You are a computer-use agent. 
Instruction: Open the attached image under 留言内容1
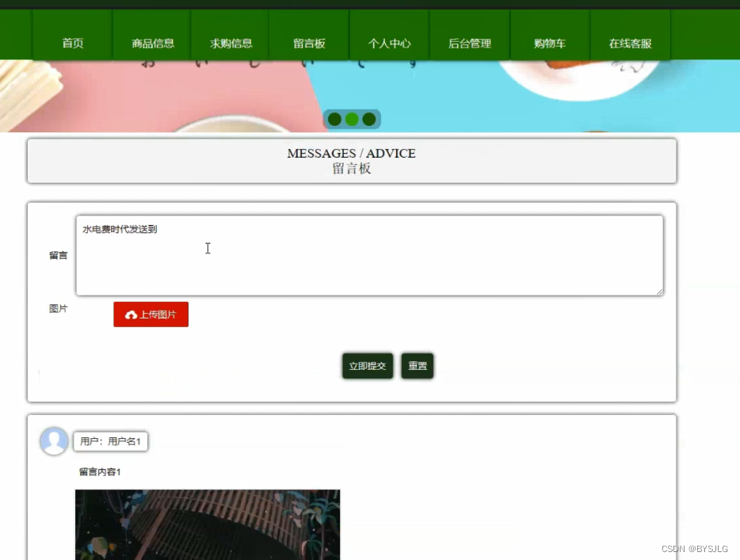[x=207, y=525]
